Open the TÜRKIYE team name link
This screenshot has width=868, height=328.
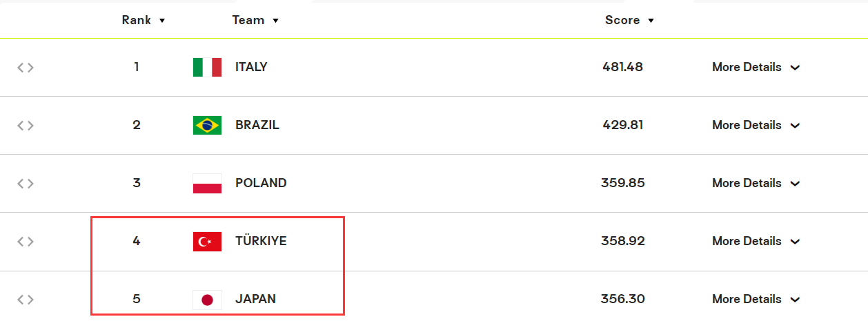[x=261, y=241]
